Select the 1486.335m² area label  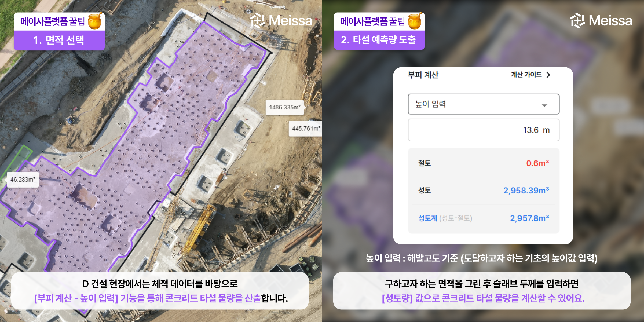coord(285,107)
